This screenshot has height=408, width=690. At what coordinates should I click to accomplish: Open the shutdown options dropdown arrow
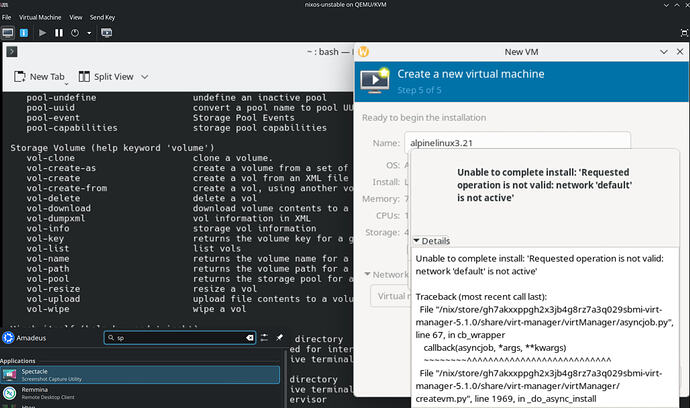[89, 33]
